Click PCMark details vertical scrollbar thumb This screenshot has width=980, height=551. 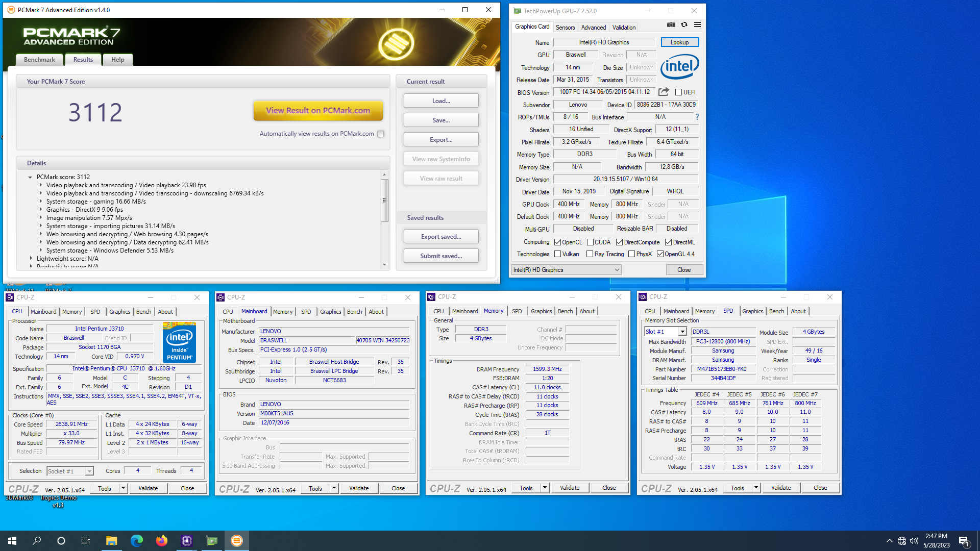tap(384, 200)
